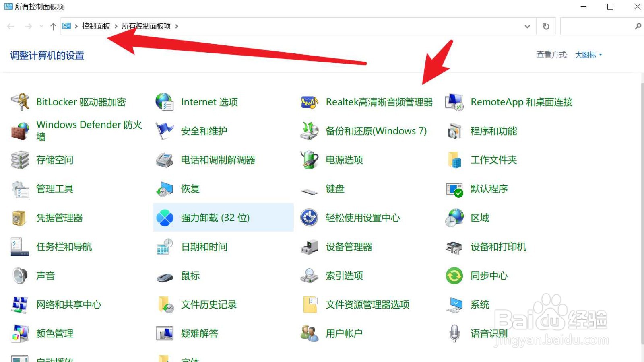Open the 系统 text link

[480, 304]
